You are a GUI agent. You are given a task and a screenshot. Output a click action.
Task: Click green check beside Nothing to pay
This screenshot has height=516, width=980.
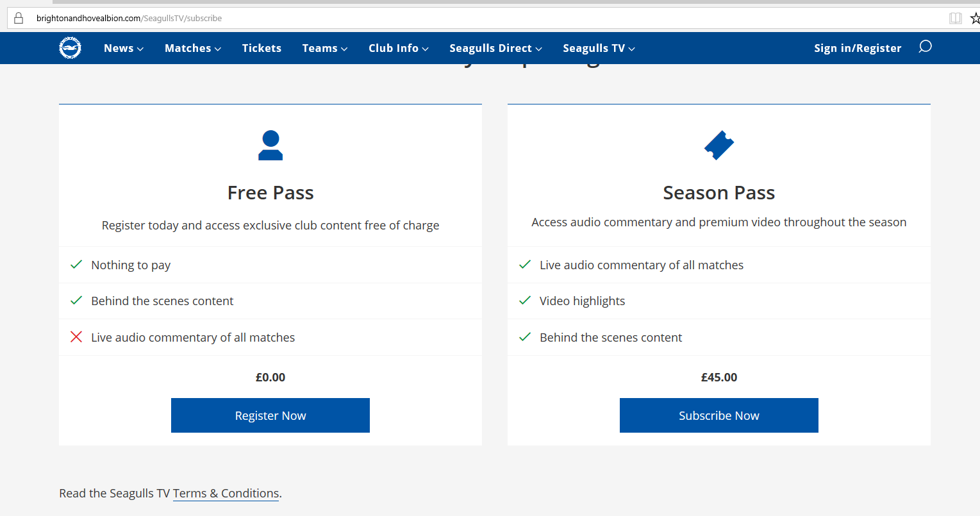(x=76, y=265)
